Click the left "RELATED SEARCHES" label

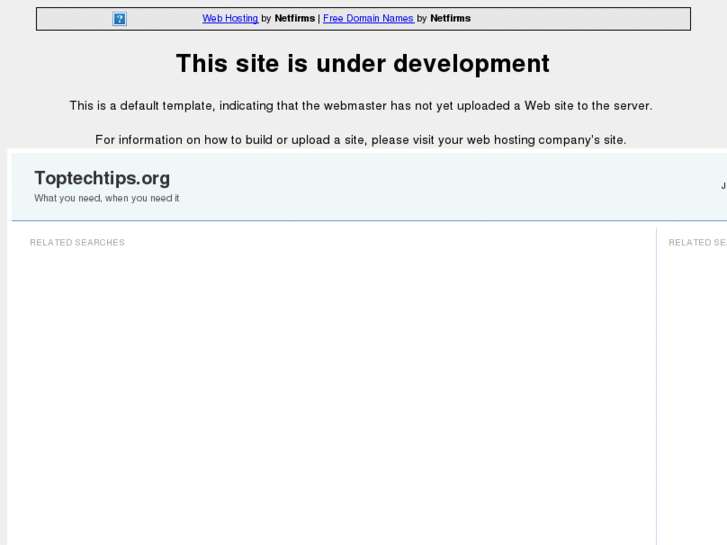tap(77, 243)
